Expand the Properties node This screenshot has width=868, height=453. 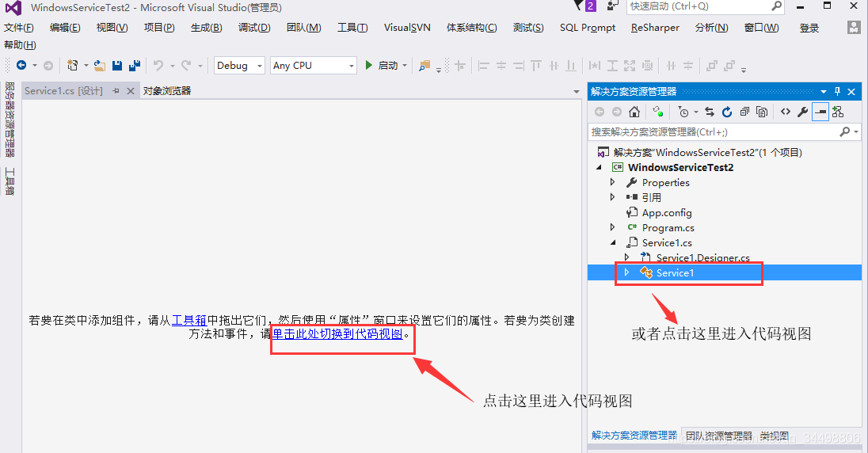point(612,182)
